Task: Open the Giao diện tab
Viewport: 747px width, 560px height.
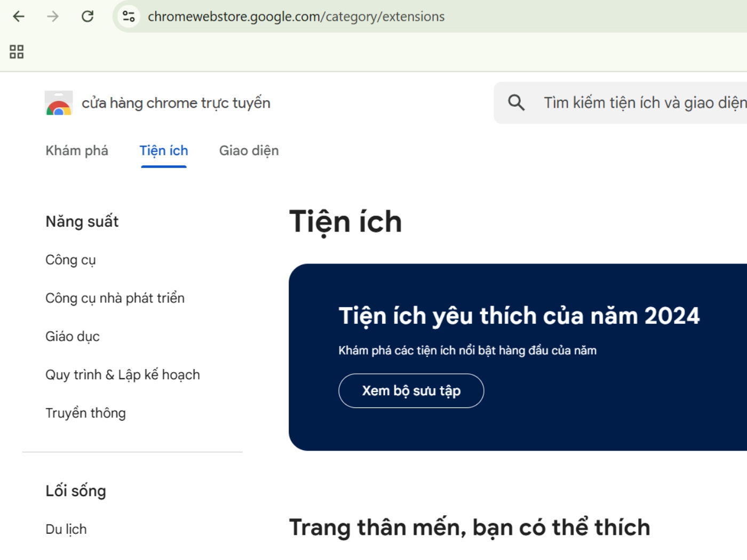Action: pos(249,151)
